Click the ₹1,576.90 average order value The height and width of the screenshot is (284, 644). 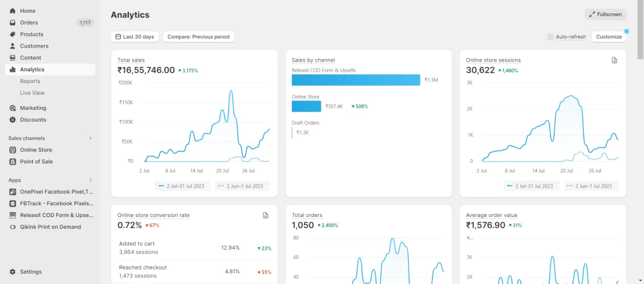click(x=486, y=225)
